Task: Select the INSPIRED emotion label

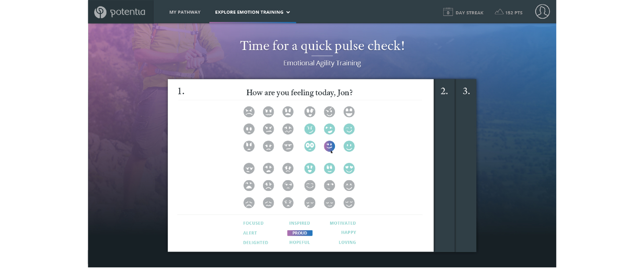Action: (x=299, y=223)
